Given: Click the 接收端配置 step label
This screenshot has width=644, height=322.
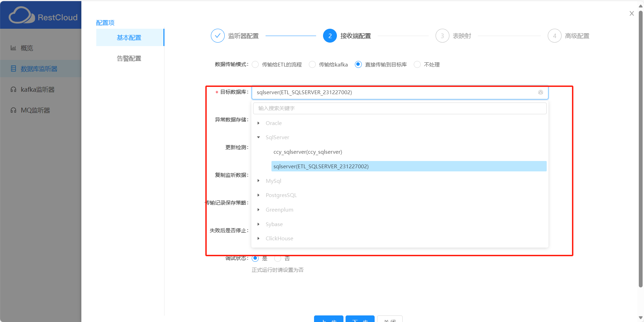Looking at the screenshot, I should click(356, 36).
